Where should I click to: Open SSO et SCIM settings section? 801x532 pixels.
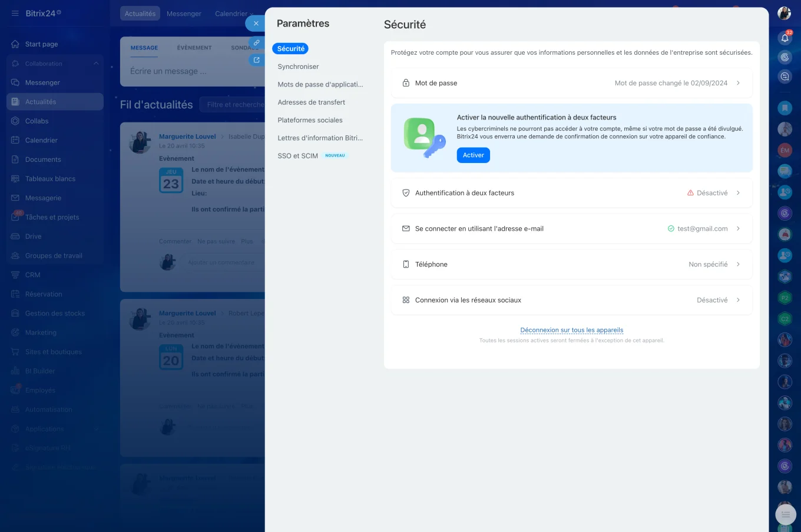(x=298, y=156)
